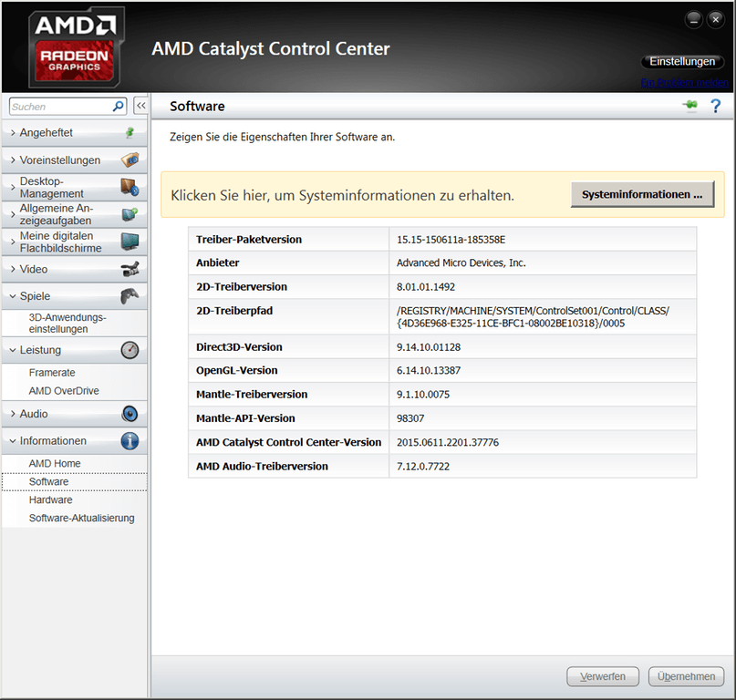The height and width of the screenshot is (700, 736).
Task: Open the Software-Aktualisierung page
Action: pyautogui.click(x=82, y=518)
